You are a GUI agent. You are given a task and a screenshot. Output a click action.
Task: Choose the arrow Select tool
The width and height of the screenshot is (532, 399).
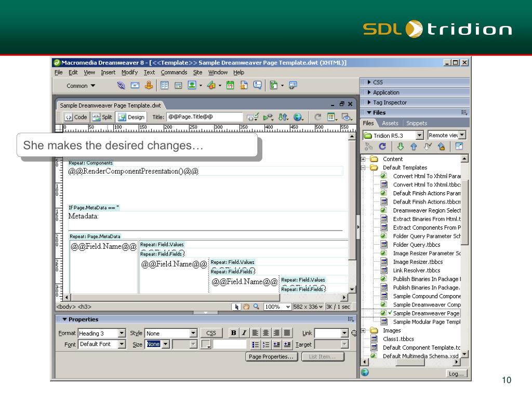(x=236, y=307)
